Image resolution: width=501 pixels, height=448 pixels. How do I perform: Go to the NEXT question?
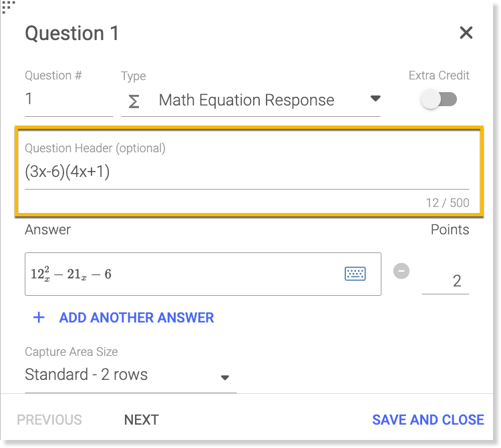click(x=141, y=419)
